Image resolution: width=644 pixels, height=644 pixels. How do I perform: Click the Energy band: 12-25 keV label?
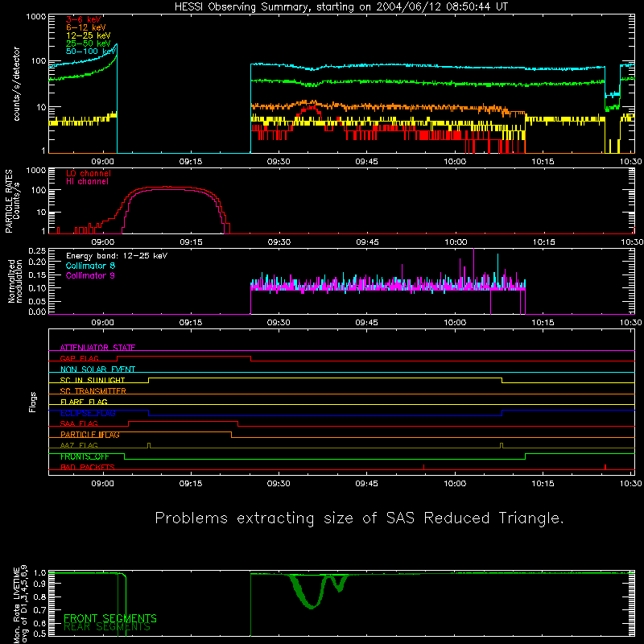[117, 256]
